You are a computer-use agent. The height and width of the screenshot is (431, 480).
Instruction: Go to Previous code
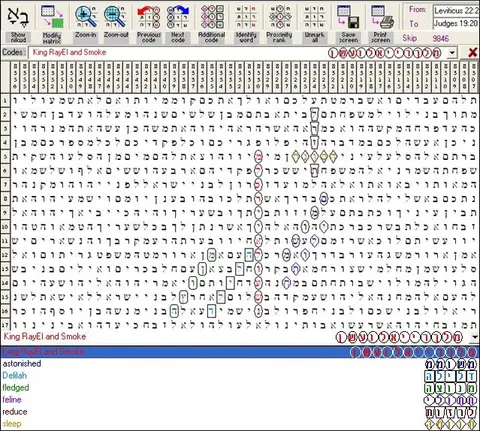click(x=149, y=17)
